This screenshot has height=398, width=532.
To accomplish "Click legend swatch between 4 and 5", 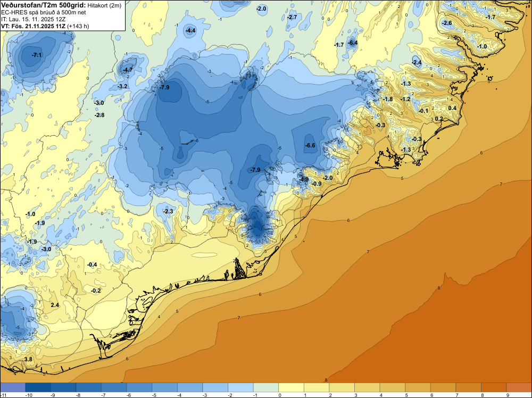I will pos(393,387).
